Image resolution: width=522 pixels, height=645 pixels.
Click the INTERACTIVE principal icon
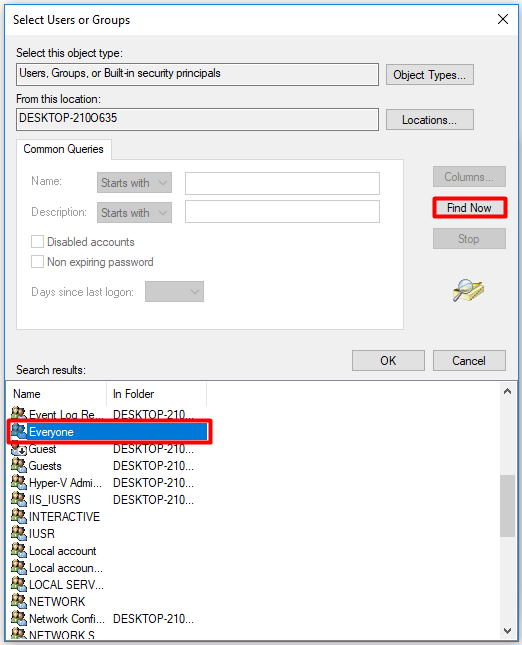point(19,516)
